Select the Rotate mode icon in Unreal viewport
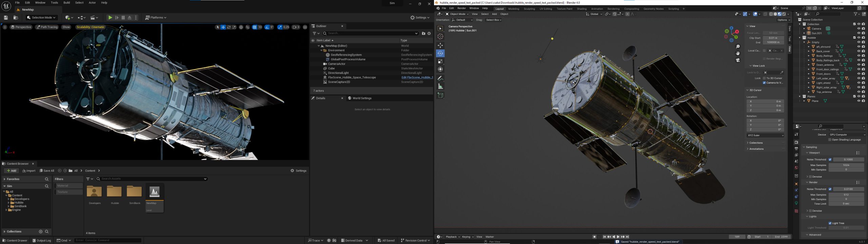The width and height of the screenshot is (868, 244). (x=229, y=27)
